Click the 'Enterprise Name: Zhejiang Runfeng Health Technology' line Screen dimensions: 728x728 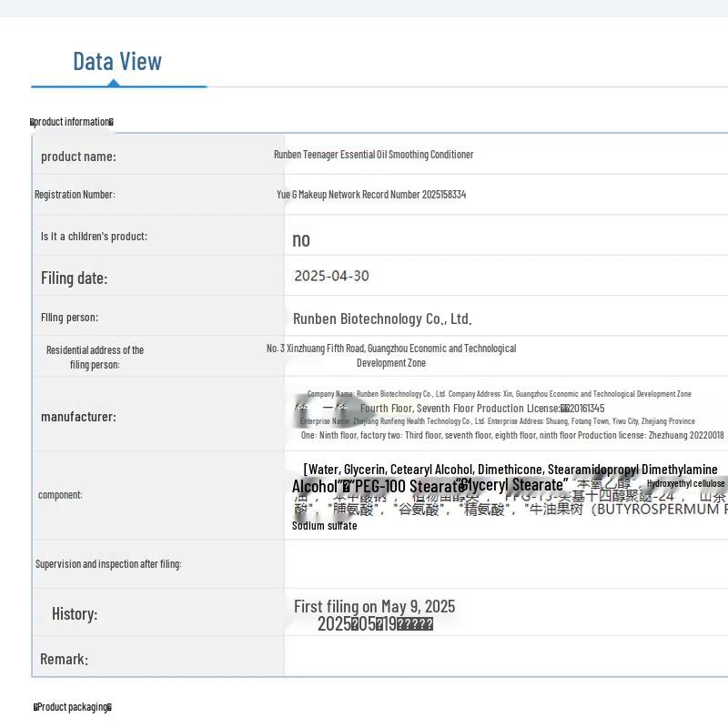pos(497,421)
